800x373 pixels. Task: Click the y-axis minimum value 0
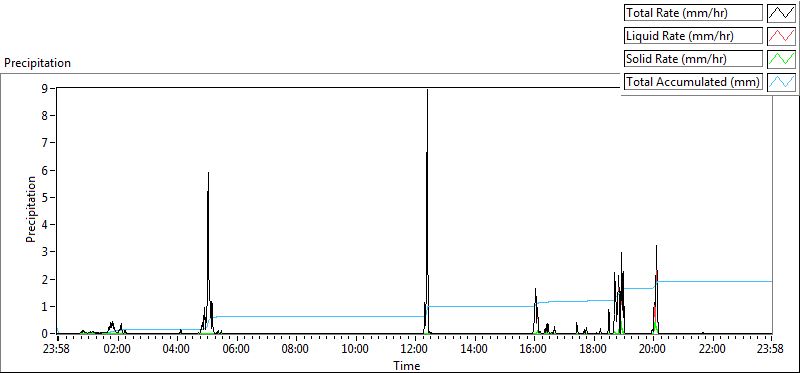click(45, 333)
